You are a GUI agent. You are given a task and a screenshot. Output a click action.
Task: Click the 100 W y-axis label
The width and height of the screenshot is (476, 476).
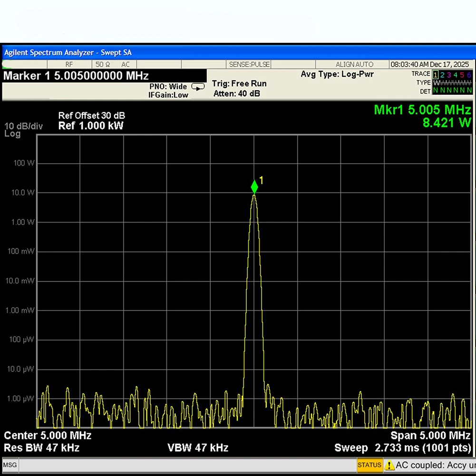(x=24, y=163)
